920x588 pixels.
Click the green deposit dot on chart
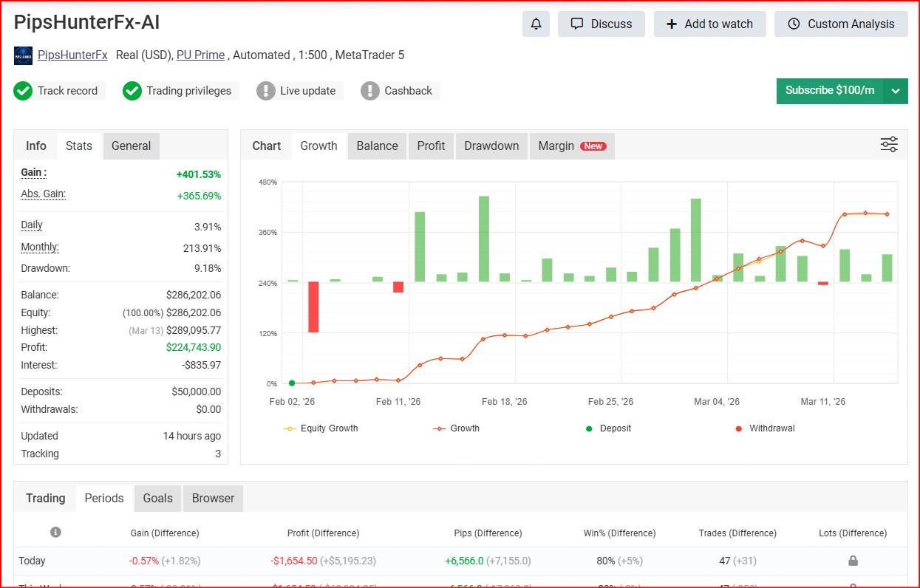point(292,383)
